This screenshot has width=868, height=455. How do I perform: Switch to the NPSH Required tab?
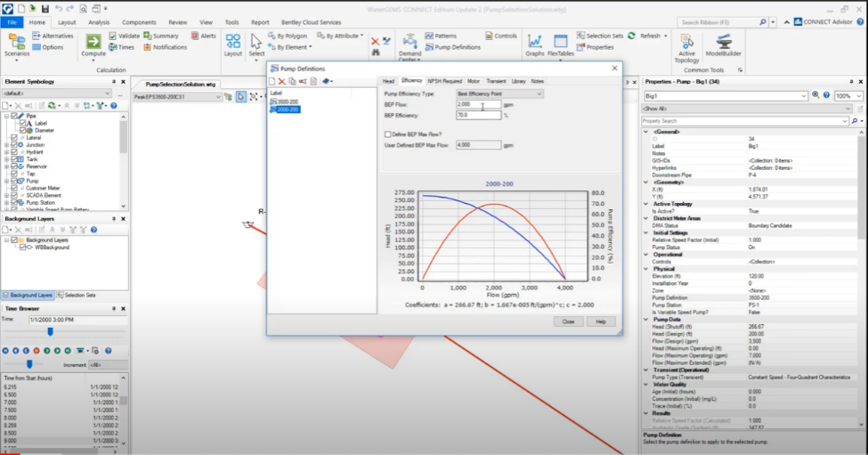pyautogui.click(x=444, y=81)
